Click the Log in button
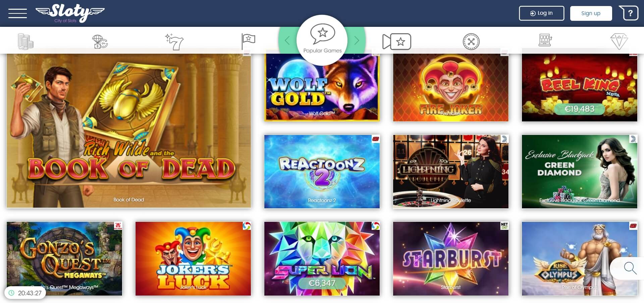 click(x=541, y=13)
